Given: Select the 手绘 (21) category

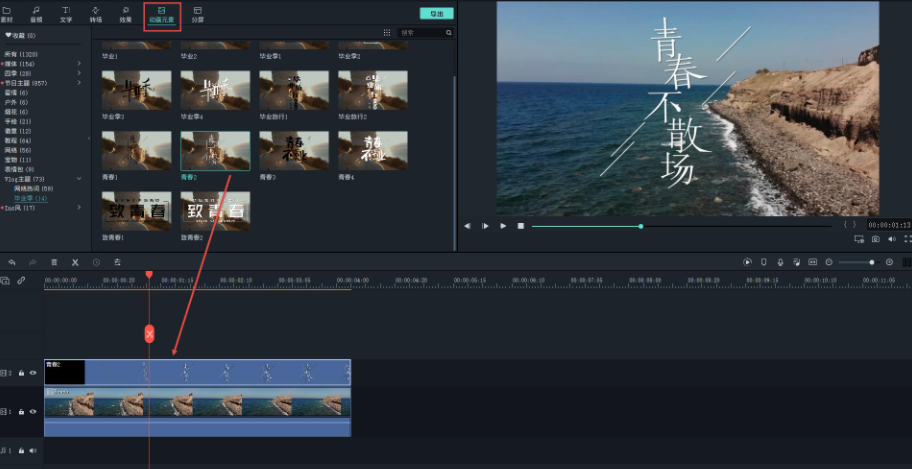Looking at the screenshot, I should (17, 121).
